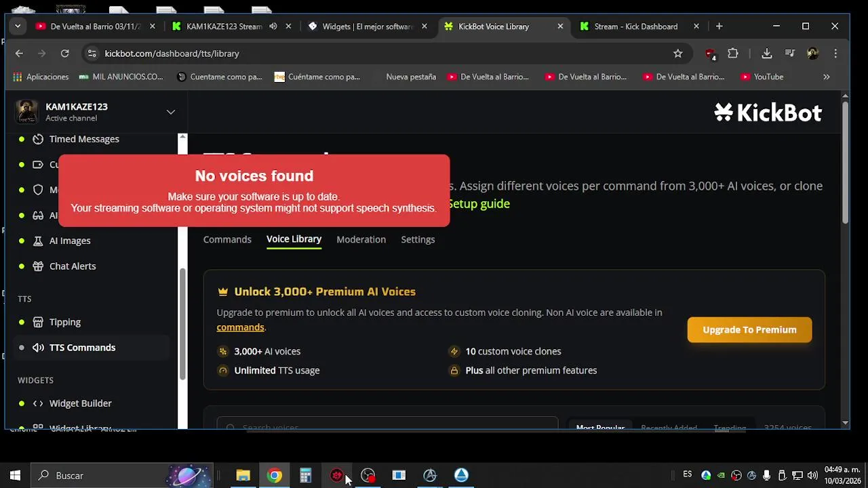This screenshot has height=488, width=868.
Task: Open the Settings tab
Action: point(418,239)
